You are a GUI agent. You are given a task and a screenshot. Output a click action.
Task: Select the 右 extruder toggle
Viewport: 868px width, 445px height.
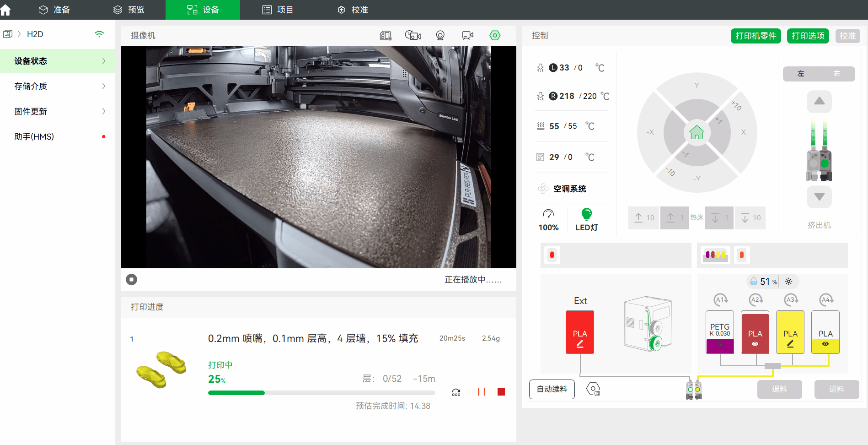pos(837,74)
